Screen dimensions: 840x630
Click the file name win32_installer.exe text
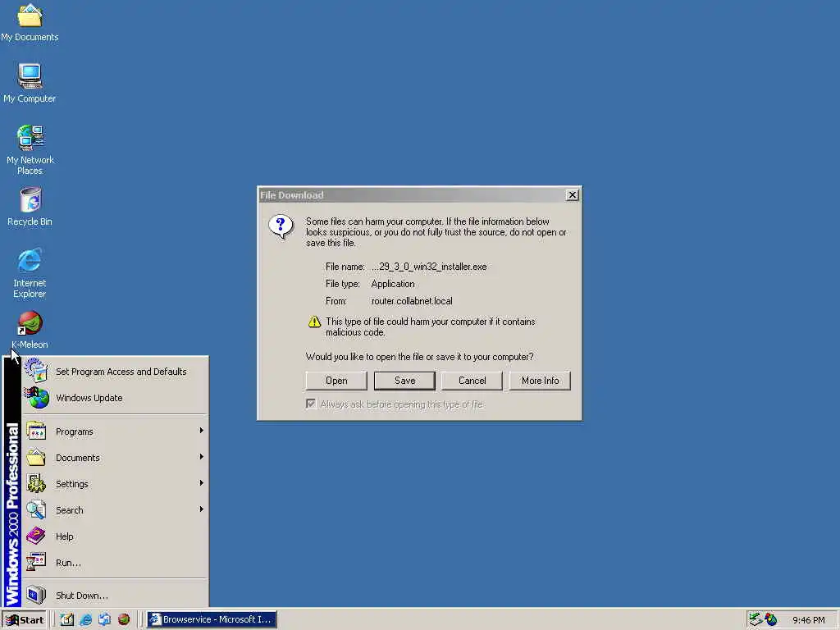(429, 267)
